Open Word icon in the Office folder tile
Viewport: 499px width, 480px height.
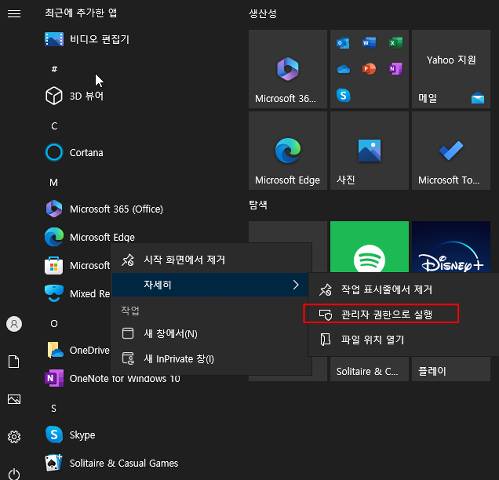click(369, 42)
